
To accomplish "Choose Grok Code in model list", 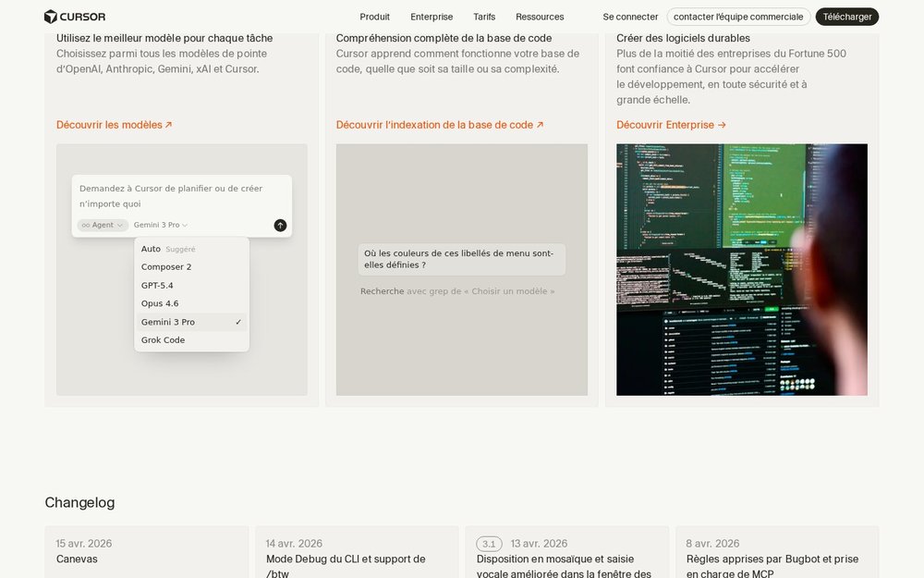I will tap(191, 340).
